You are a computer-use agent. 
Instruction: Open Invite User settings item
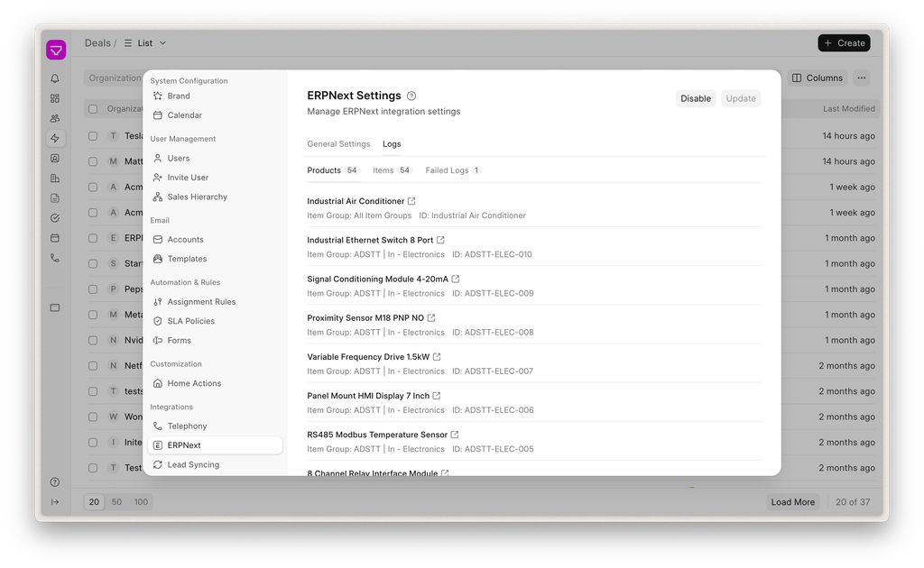click(x=215, y=178)
